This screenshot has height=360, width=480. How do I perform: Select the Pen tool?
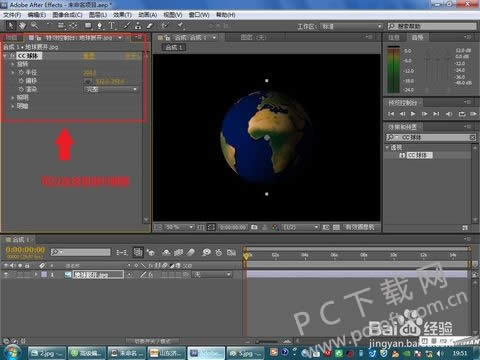tap(100, 26)
